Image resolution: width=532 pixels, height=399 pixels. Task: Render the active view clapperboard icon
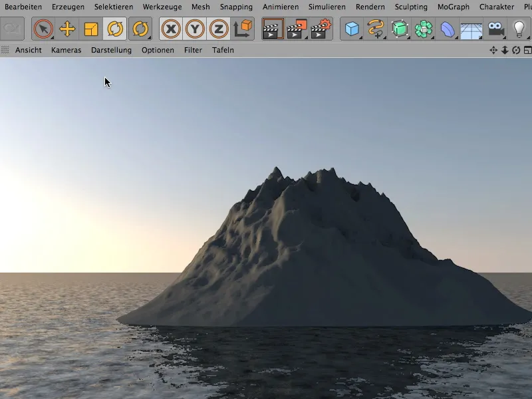pyautogui.click(x=273, y=29)
